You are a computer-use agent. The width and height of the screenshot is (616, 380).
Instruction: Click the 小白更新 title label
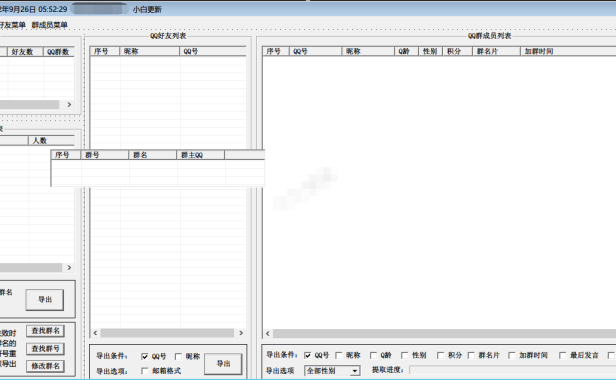147,9
